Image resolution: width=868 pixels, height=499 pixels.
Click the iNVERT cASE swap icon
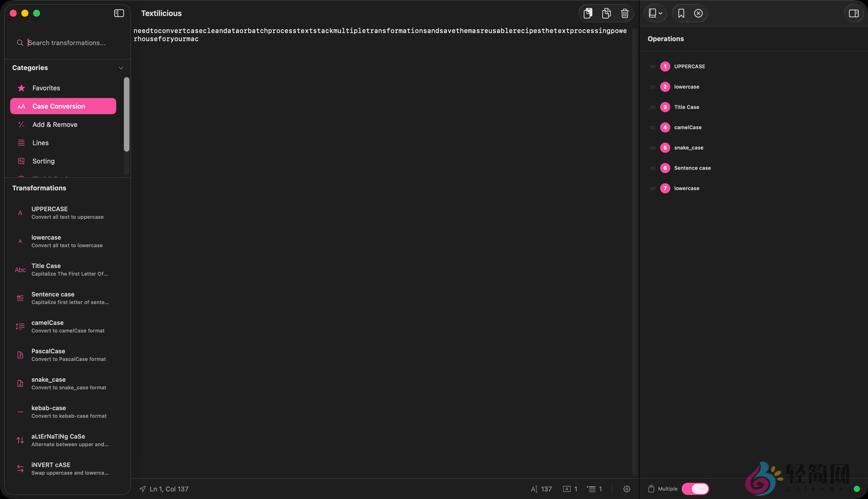click(x=20, y=469)
